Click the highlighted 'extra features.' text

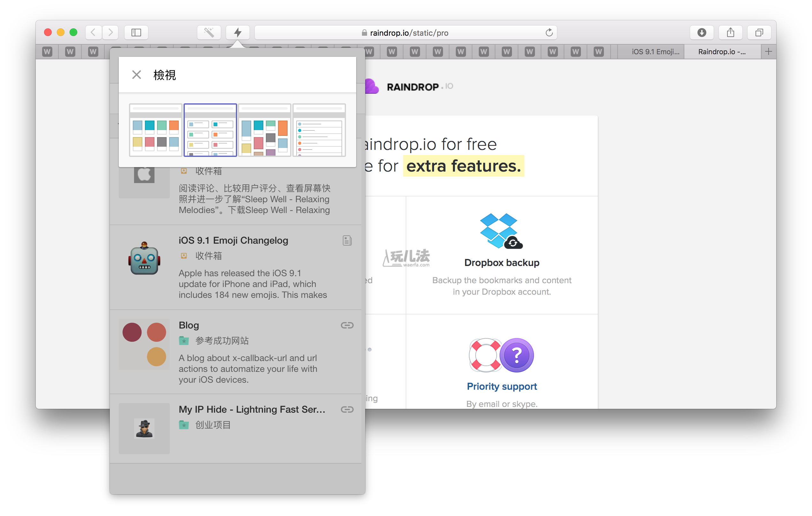click(x=464, y=166)
